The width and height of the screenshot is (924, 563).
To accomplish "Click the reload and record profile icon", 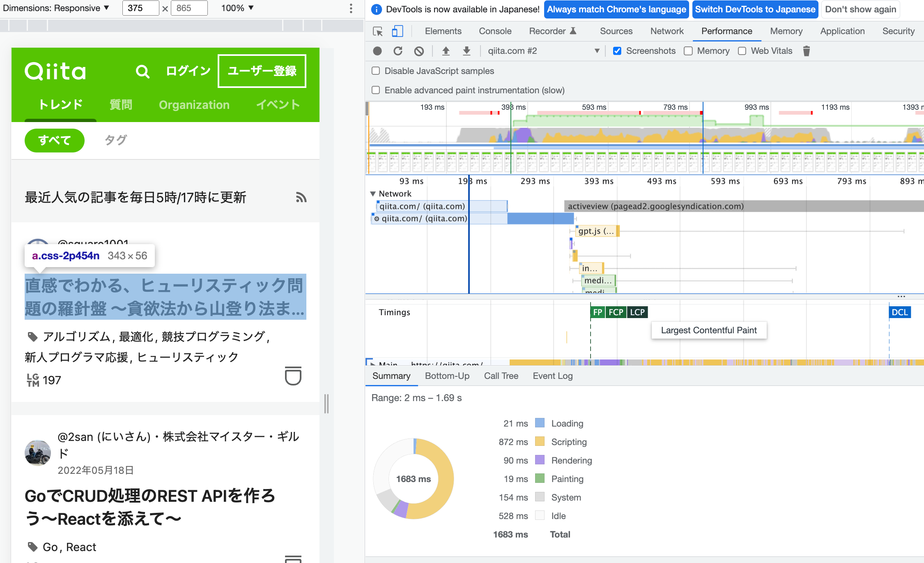I will click(x=398, y=51).
